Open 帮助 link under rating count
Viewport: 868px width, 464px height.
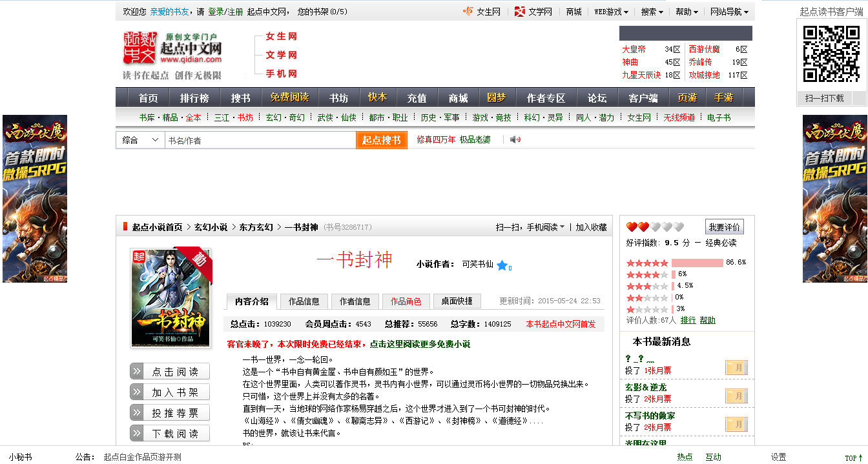[708, 320]
